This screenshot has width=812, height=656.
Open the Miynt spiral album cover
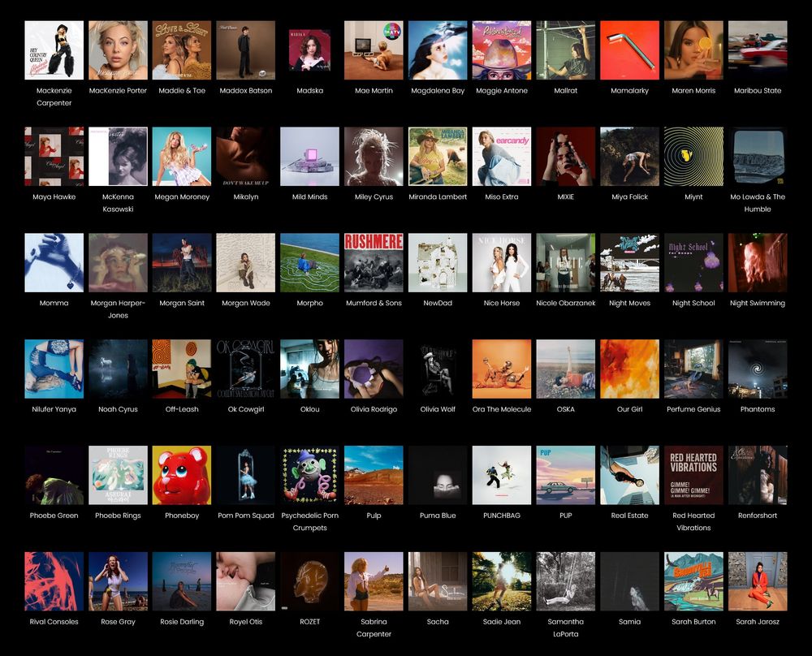point(693,157)
